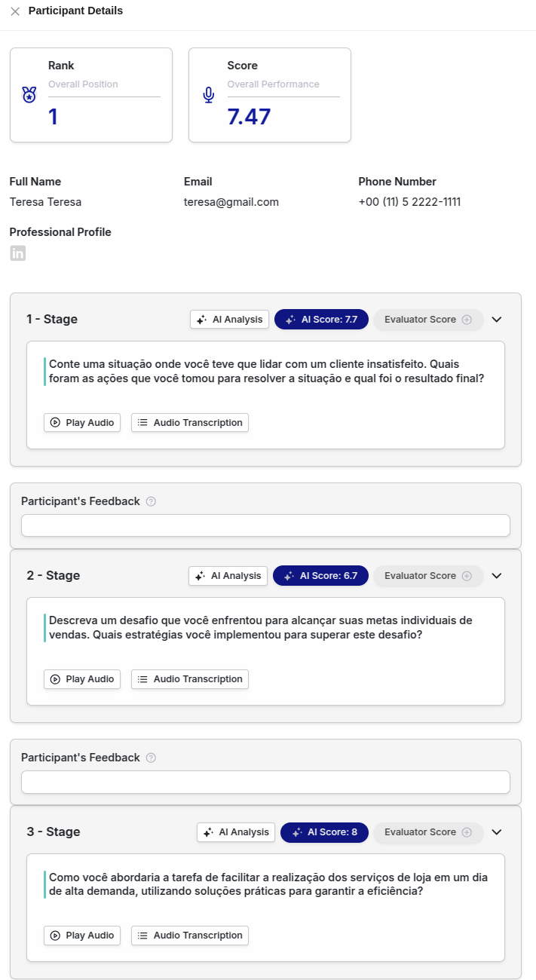The image size is (536, 980).
Task: Click help icon beside second Participant's Feedback
Action: click(151, 758)
